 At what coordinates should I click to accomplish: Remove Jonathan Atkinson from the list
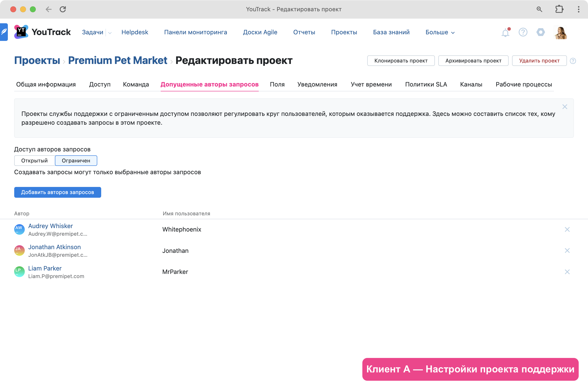(x=567, y=250)
